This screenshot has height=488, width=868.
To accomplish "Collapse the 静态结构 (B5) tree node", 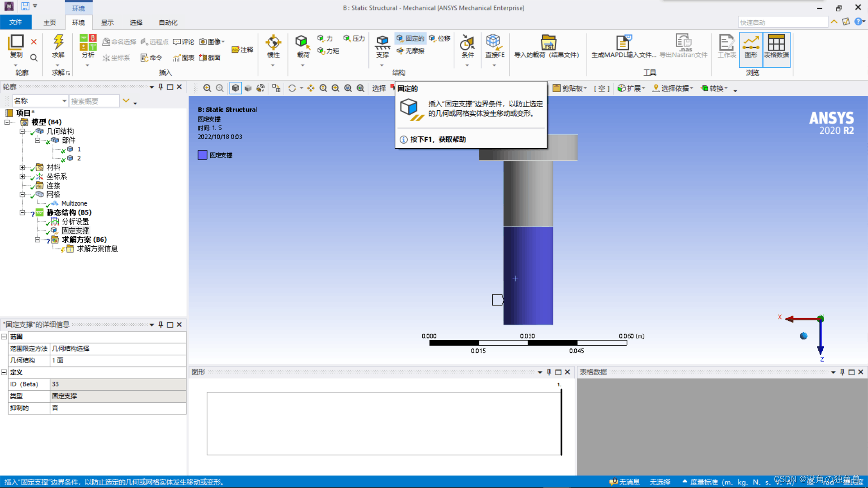I will (x=22, y=212).
